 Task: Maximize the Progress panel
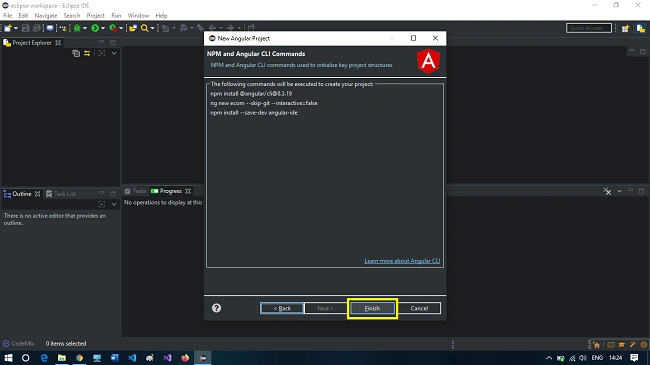point(641,191)
